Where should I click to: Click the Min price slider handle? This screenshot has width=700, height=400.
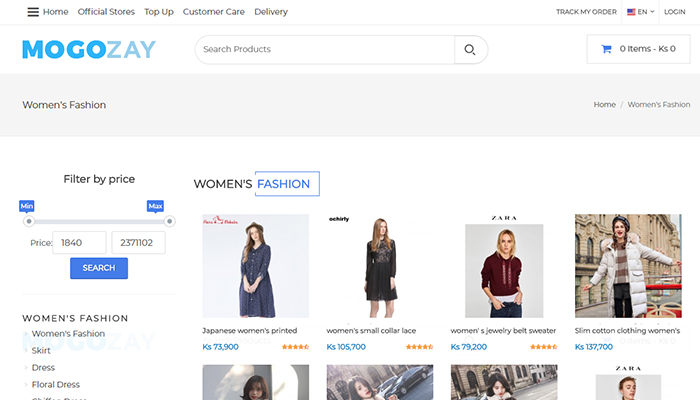[x=29, y=221]
